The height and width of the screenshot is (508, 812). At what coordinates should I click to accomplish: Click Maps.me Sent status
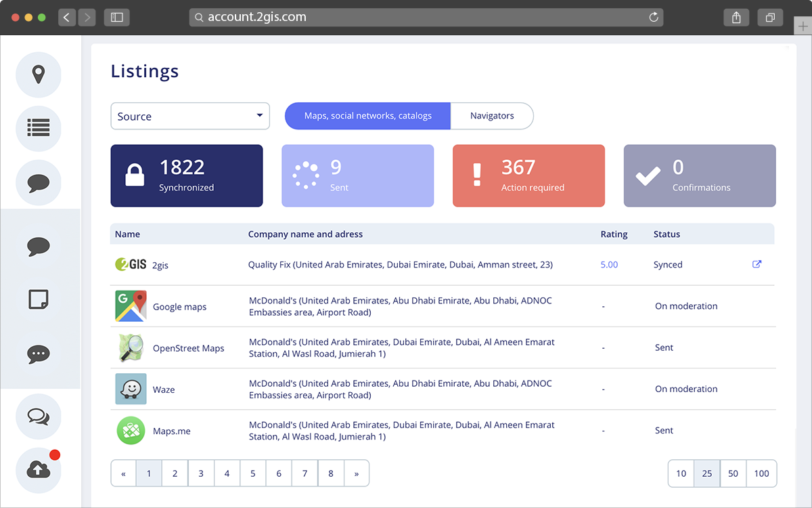pyautogui.click(x=664, y=430)
